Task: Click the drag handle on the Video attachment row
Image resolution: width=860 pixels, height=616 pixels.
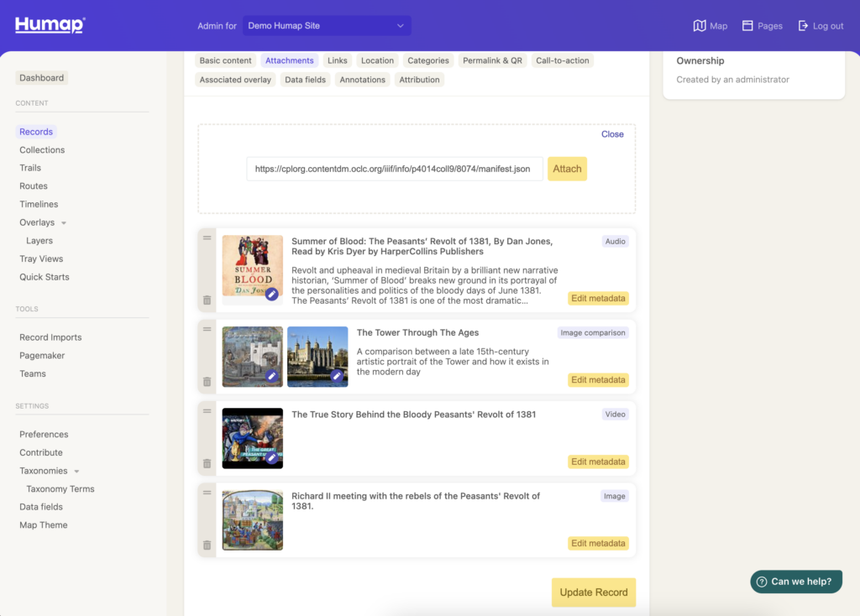Action: tap(207, 411)
